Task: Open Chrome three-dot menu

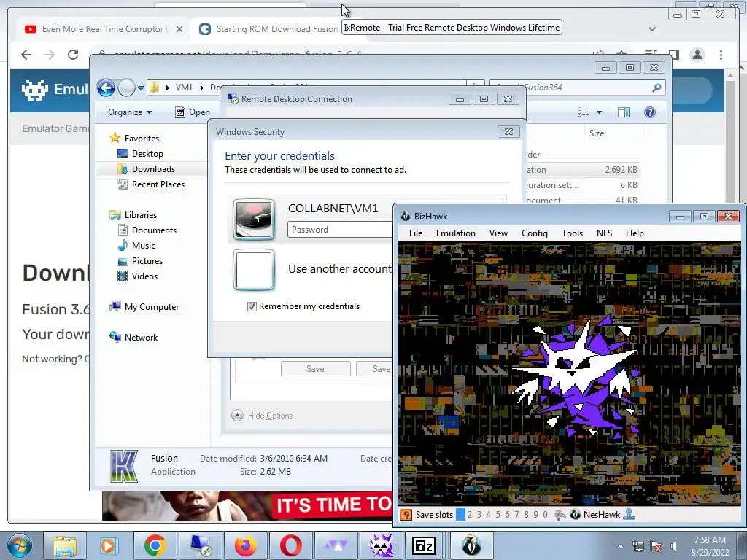Action: click(x=721, y=55)
